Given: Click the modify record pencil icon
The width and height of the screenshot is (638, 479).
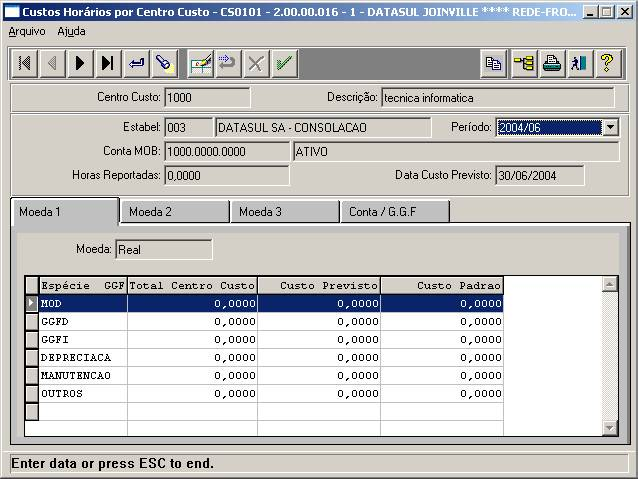Looking at the screenshot, I should pyautogui.click(x=201, y=63).
